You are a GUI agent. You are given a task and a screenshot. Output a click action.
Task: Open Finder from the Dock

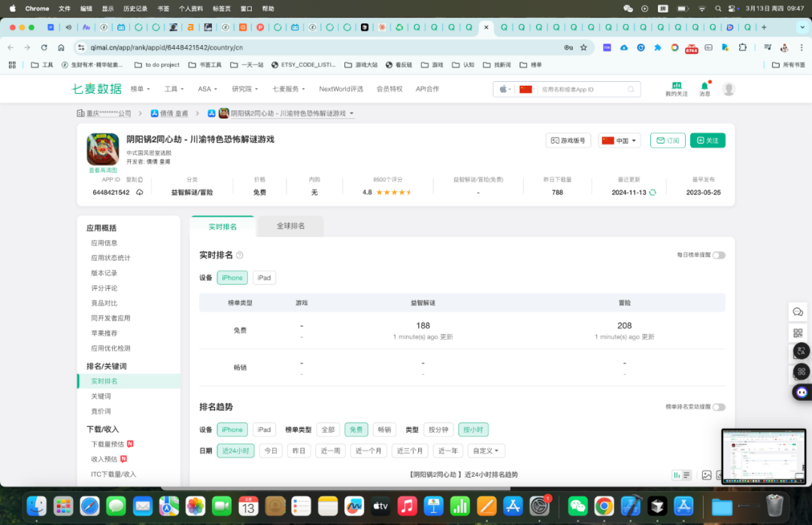36,506
